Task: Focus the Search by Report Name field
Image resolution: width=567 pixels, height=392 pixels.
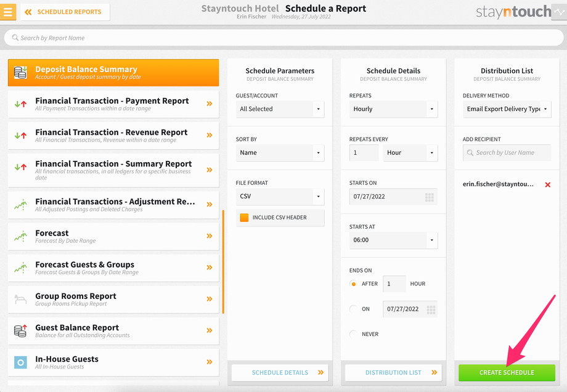Action: coord(283,38)
